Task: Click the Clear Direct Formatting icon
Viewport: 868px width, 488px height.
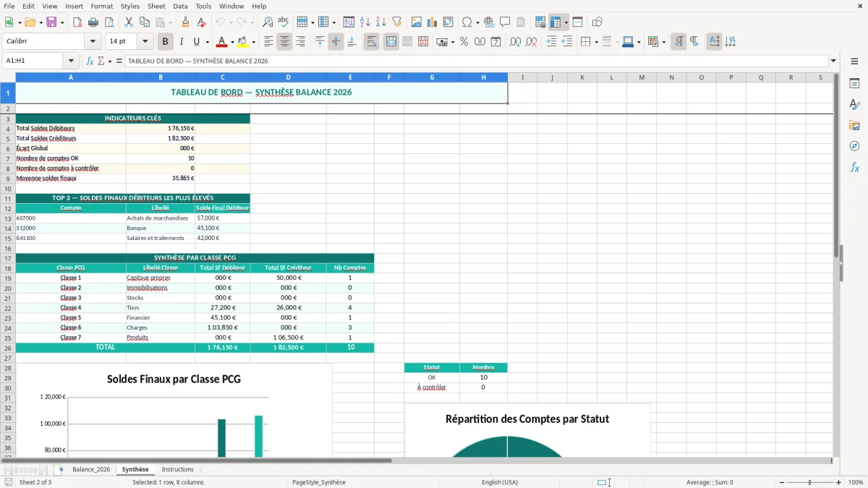Action: click(201, 22)
